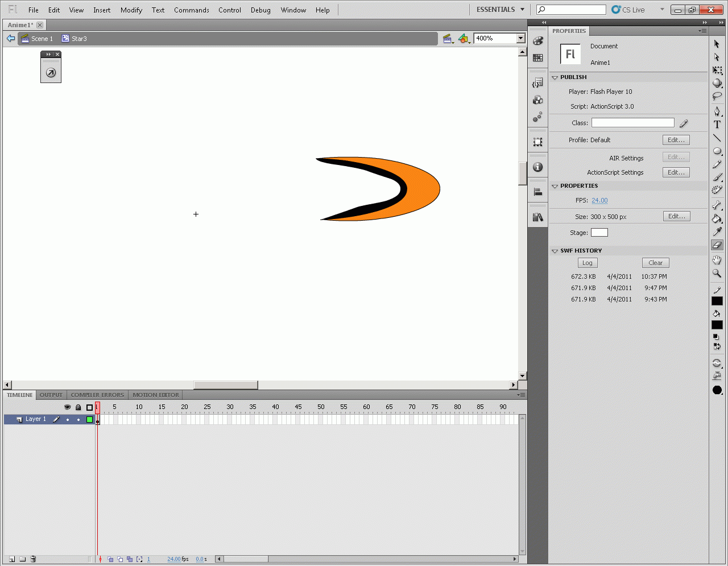This screenshot has height=566, width=728.
Task: Select the Deco tool
Action: 717,190
